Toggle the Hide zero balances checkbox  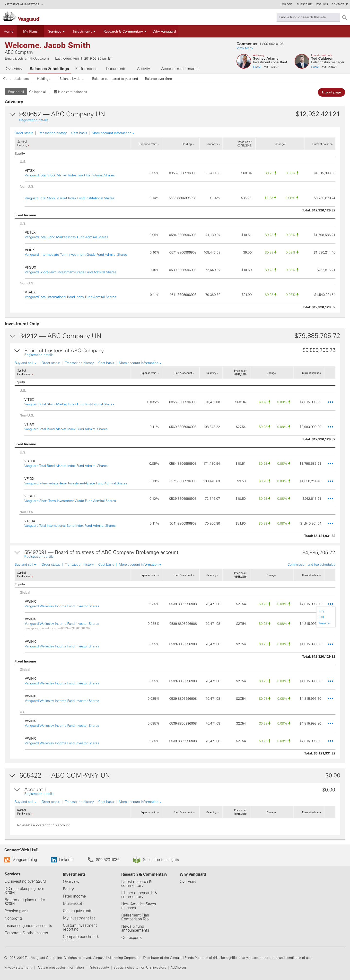(55, 92)
